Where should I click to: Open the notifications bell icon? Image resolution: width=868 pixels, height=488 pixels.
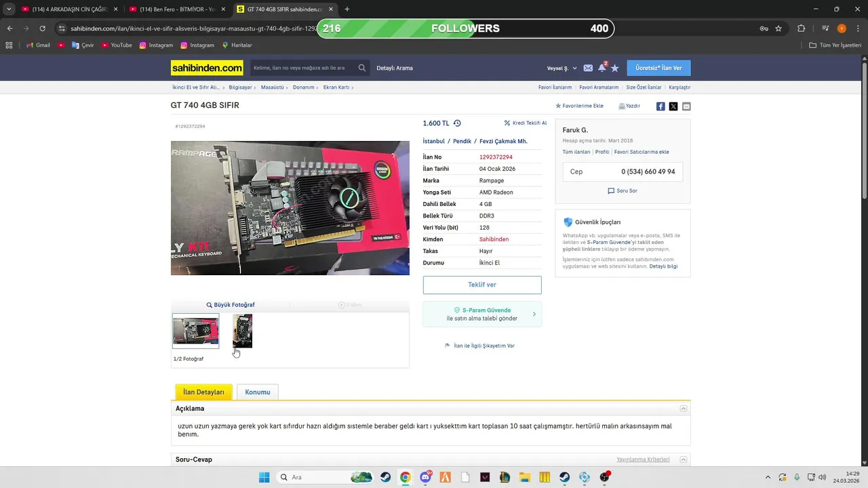point(601,68)
